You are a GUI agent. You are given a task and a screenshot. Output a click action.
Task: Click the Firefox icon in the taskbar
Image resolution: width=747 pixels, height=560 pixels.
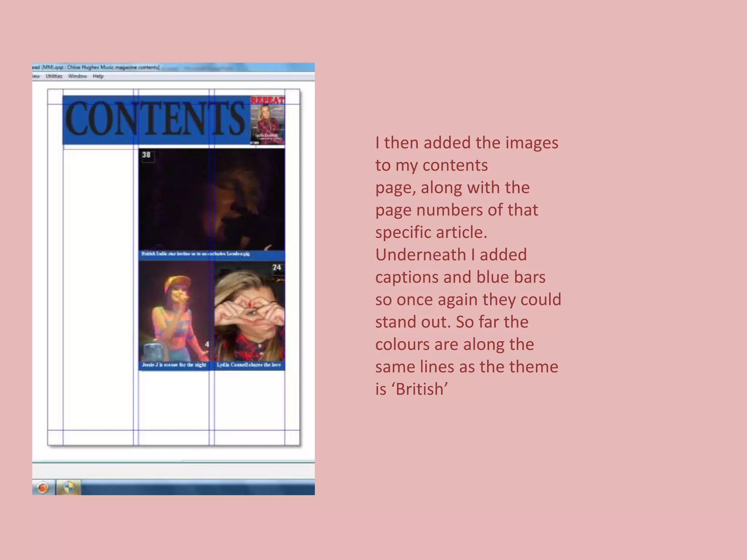click(x=43, y=487)
